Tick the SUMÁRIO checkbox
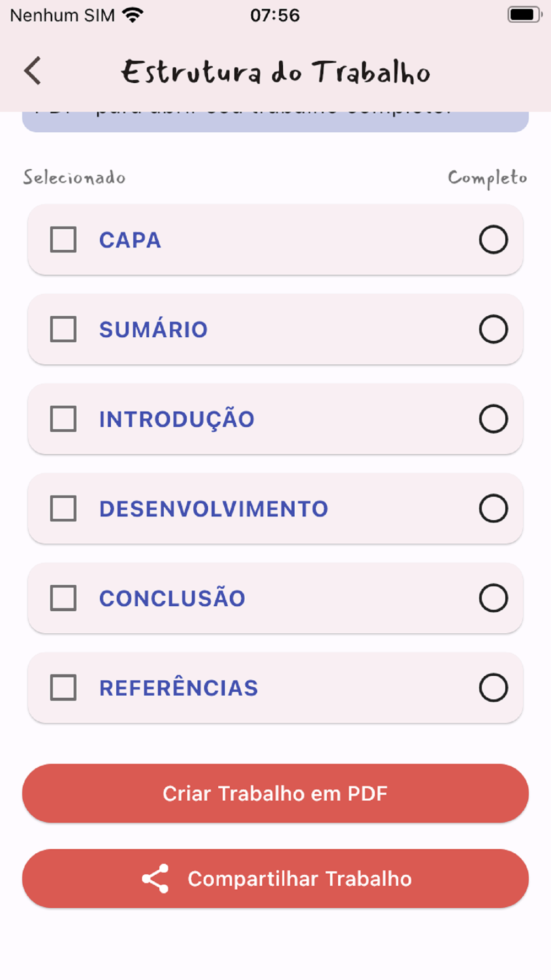This screenshot has height=980, width=551. pyautogui.click(x=63, y=330)
